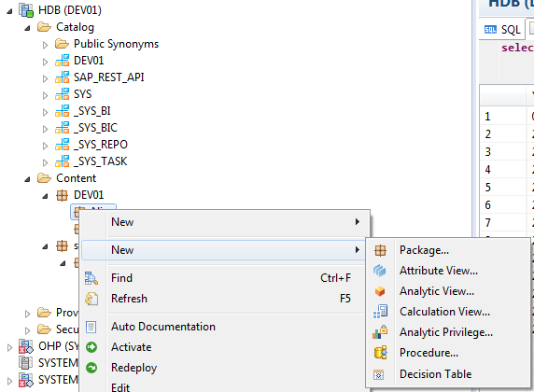Click the Public Synonyms folder icon
Image resolution: width=534 pixels, height=392 pixels.
(x=62, y=44)
